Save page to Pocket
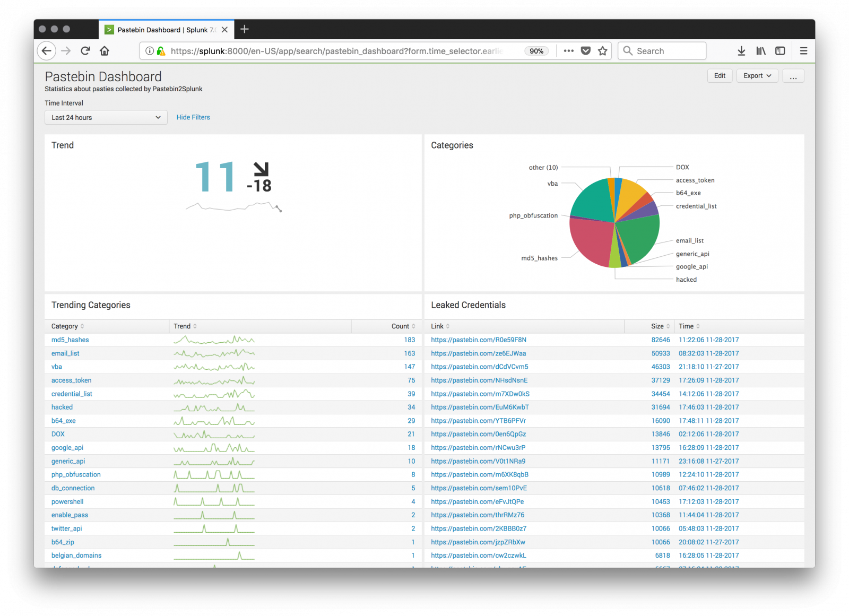This screenshot has width=849, height=616. point(586,51)
